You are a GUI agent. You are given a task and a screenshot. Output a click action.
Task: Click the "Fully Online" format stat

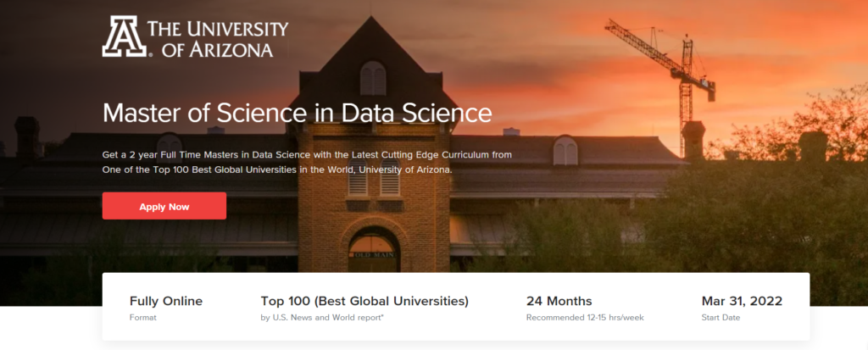coord(166,301)
